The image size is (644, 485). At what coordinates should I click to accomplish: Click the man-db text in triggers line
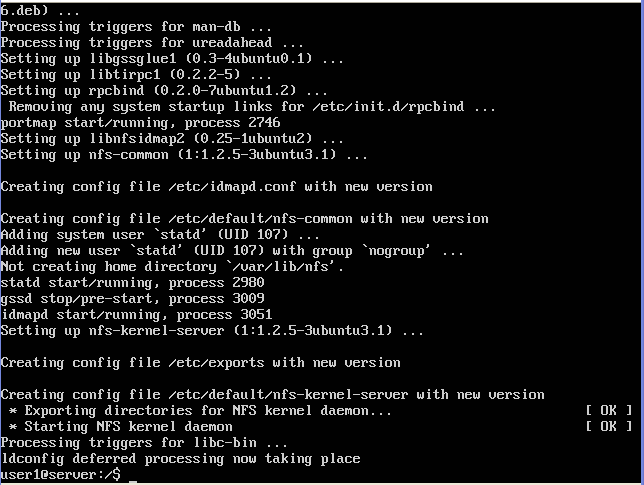216,26
